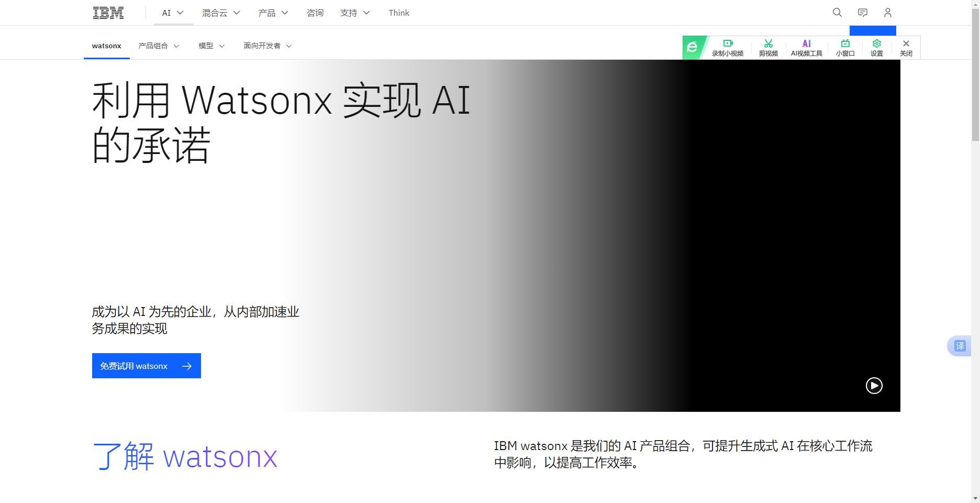Click the floating 译 translate button
This screenshot has height=503, width=980.
960,346
